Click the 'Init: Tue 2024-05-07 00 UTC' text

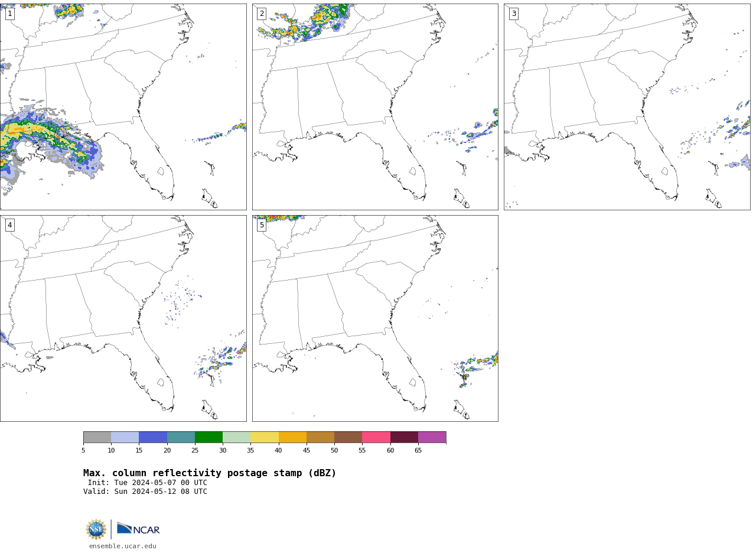click(148, 483)
